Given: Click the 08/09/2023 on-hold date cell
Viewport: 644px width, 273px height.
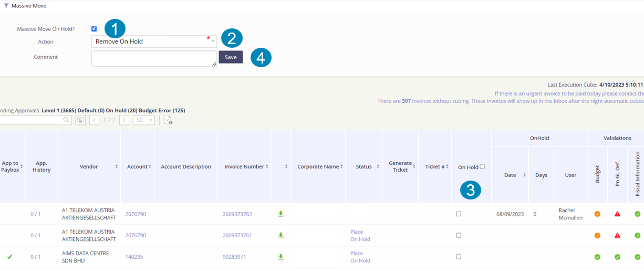Looking at the screenshot, I should (x=510, y=214).
